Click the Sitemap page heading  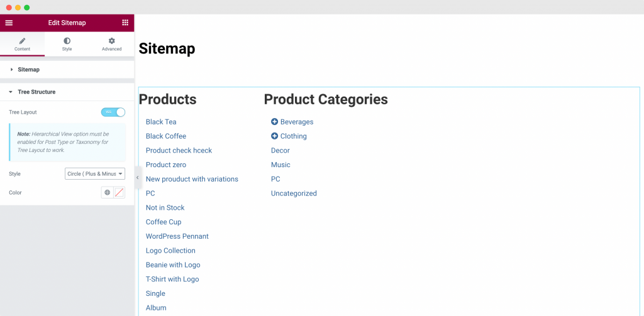[167, 48]
